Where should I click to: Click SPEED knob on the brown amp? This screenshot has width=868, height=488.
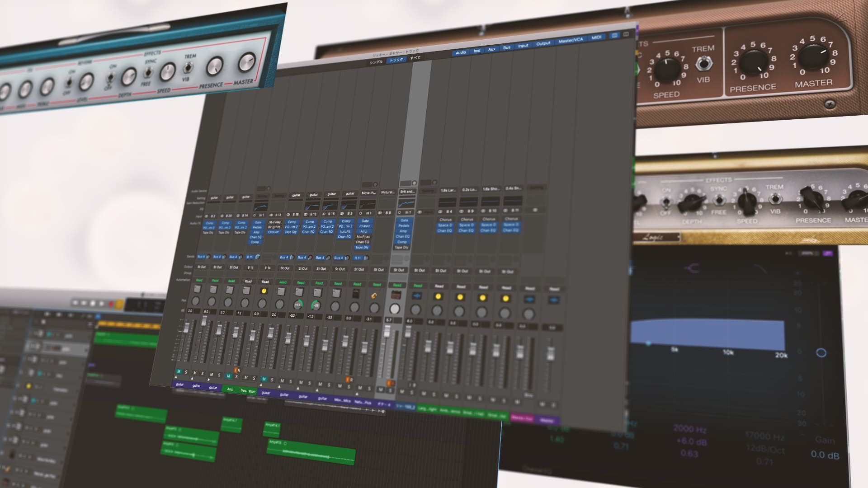(666, 70)
